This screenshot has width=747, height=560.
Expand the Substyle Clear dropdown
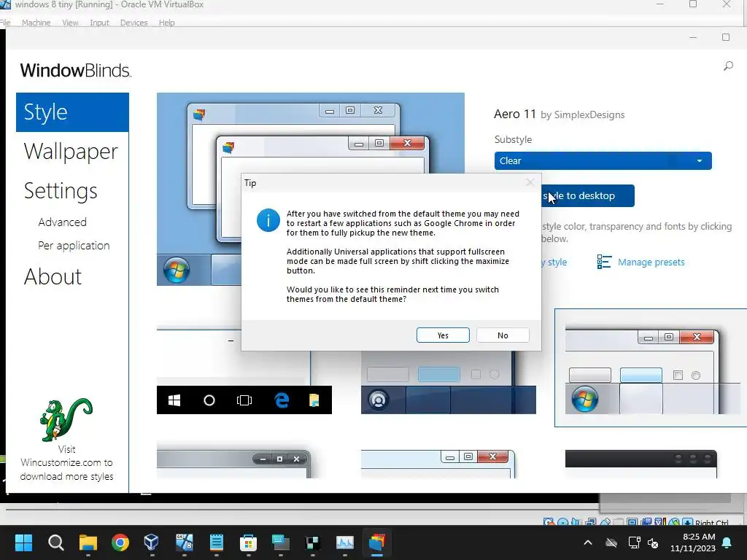tap(603, 161)
